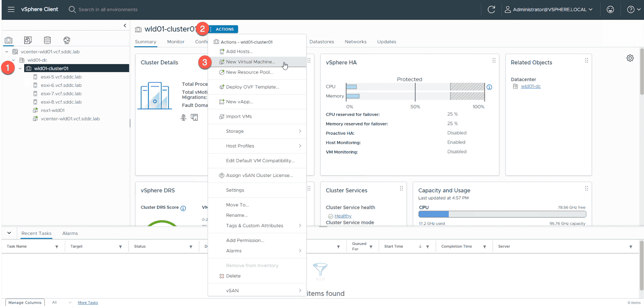Open the Networking inventory view icon
Image resolution: width=644 pixels, height=306 pixels.
(67, 40)
